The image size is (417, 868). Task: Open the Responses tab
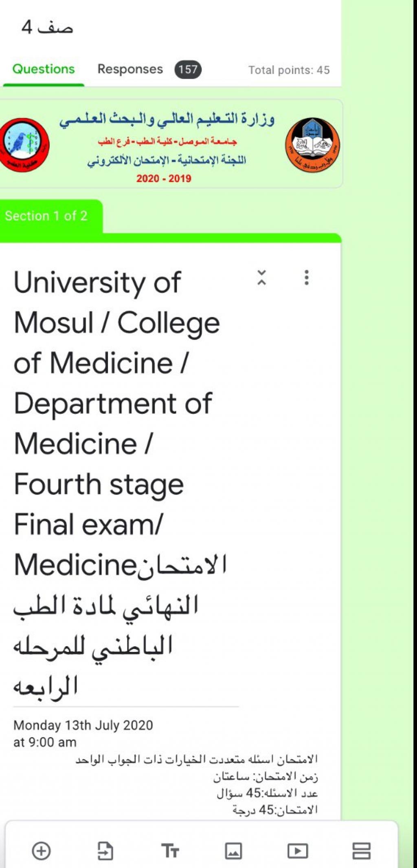click(x=130, y=69)
